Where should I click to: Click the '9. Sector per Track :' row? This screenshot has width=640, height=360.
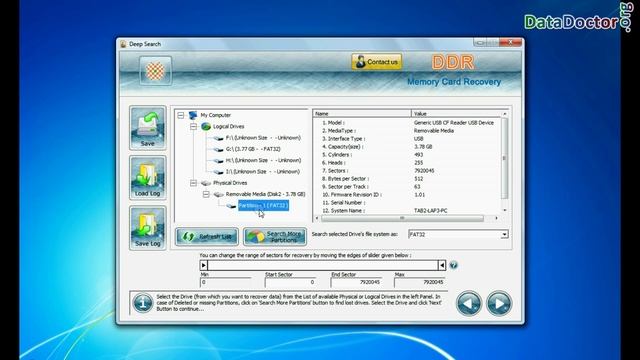407,187
